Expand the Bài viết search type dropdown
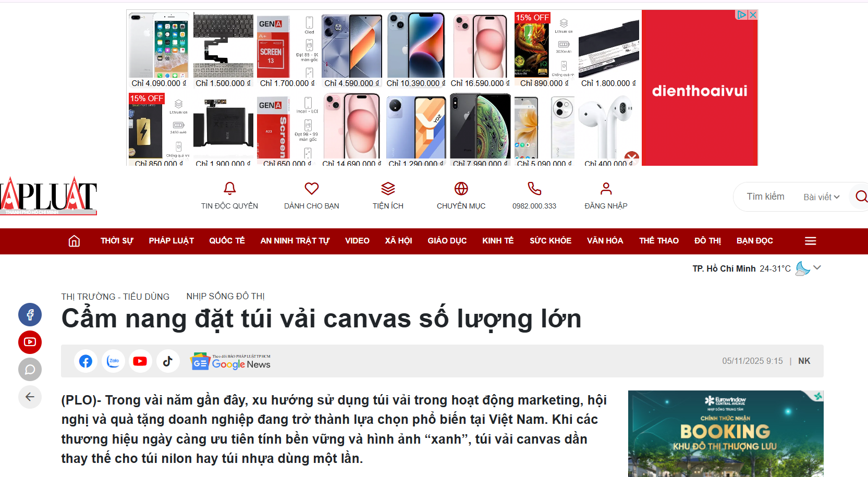 click(x=821, y=197)
